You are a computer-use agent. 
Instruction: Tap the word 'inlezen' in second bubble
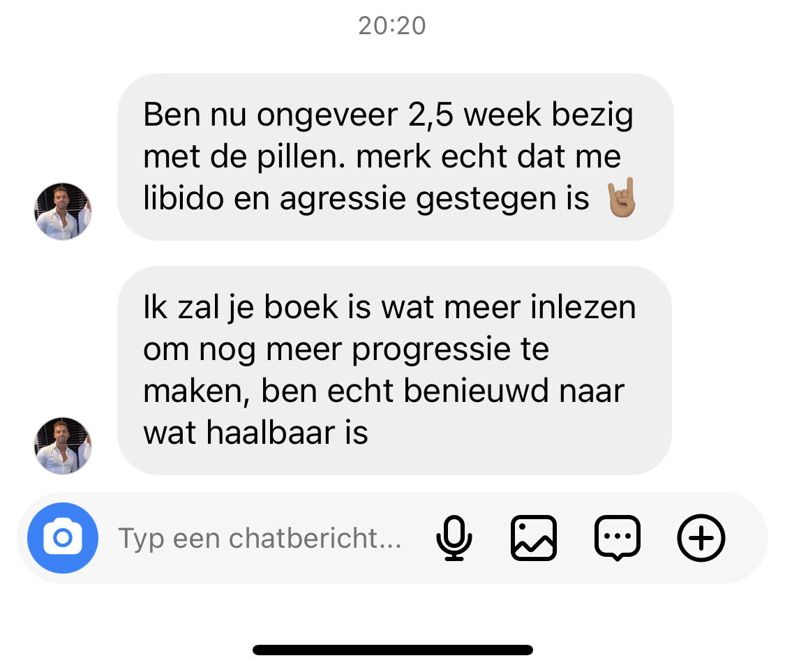coord(583,307)
